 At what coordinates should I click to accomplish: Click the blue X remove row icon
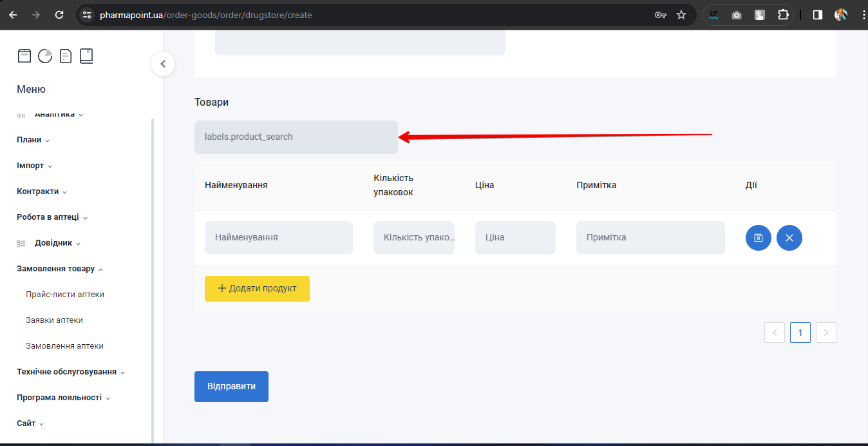point(789,238)
